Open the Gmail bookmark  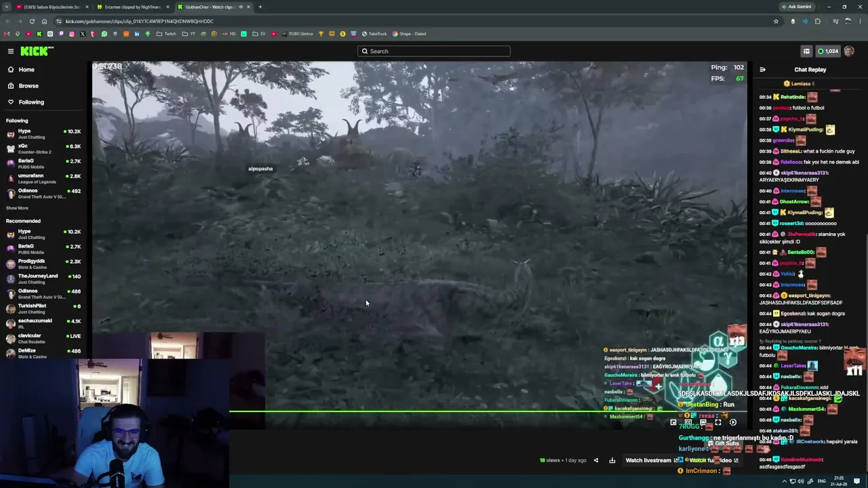tap(7, 34)
